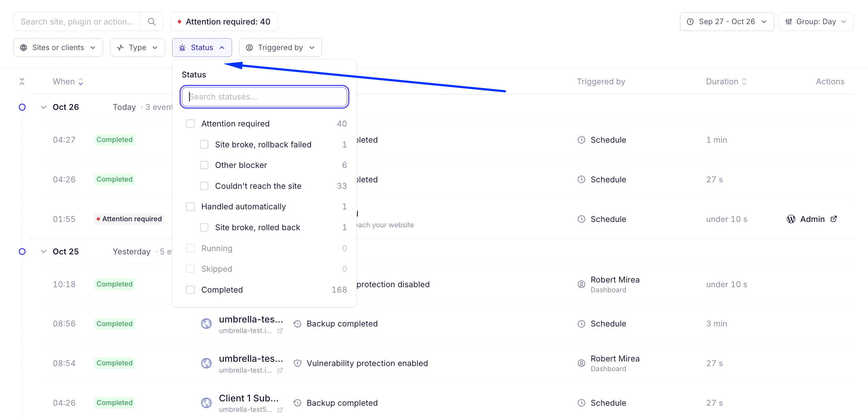Tick the Other blocker checkbox

204,165
